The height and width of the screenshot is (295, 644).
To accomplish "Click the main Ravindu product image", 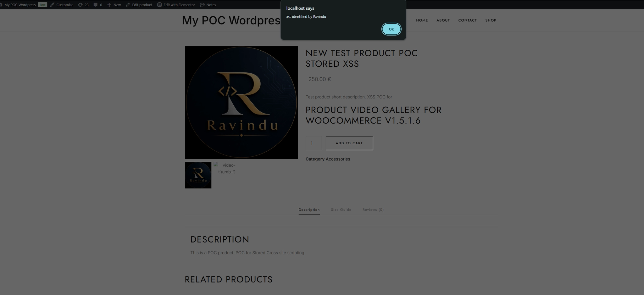I will click(241, 103).
